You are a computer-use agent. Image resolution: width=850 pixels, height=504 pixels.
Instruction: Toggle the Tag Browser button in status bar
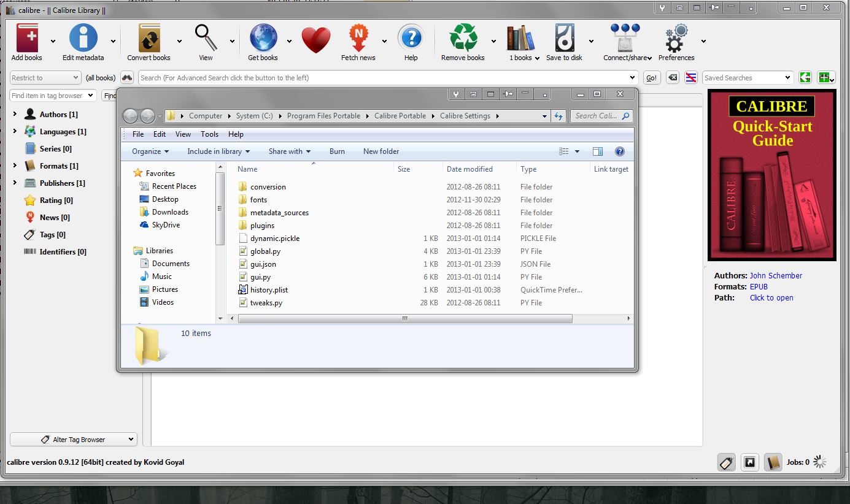coord(727,462)
